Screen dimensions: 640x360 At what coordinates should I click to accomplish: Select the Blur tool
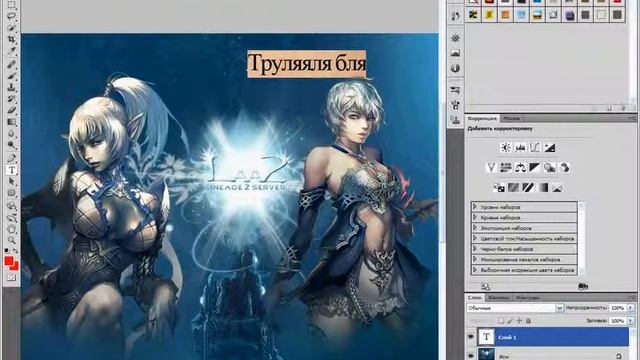point(11,133)
